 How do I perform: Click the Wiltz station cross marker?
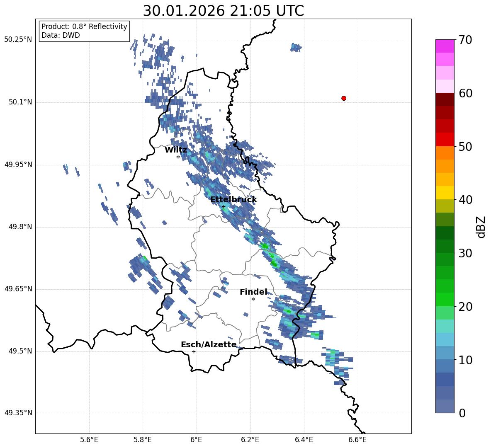click(178, 157)
